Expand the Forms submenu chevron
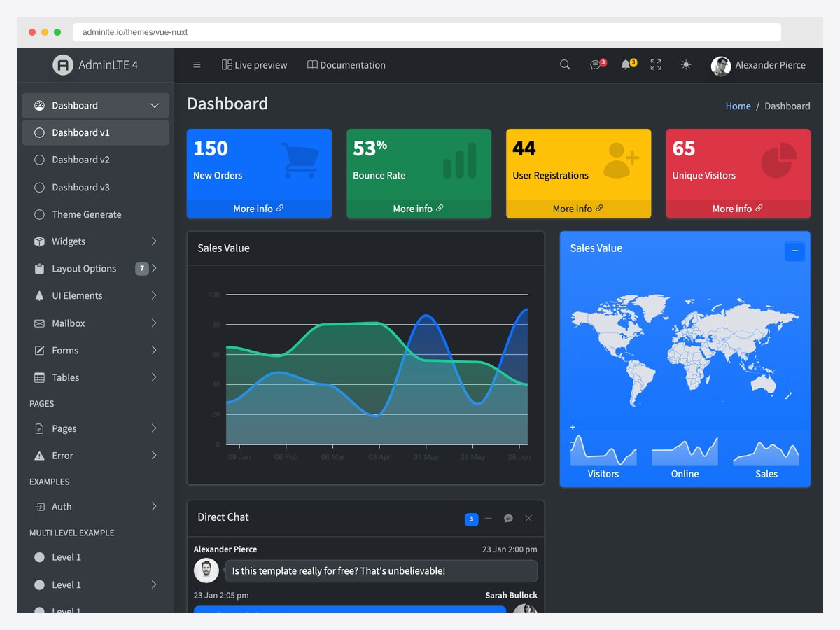The image size is (840, 630). 154,351
